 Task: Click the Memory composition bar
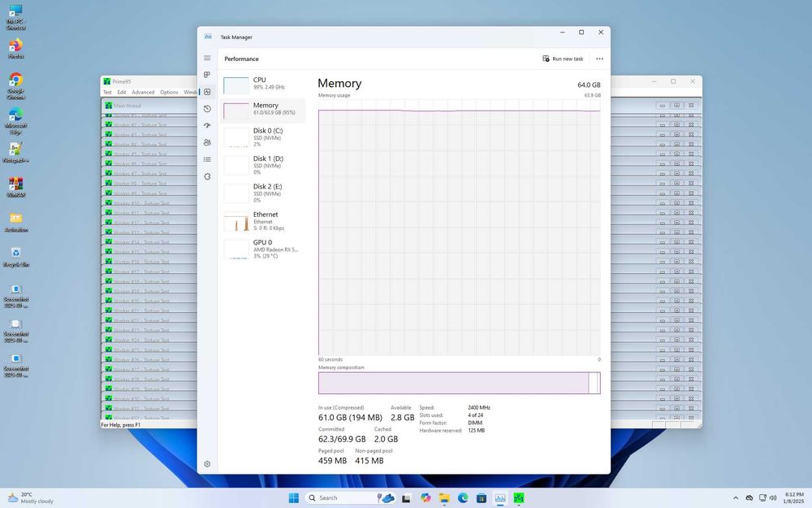tap(460, 383)
